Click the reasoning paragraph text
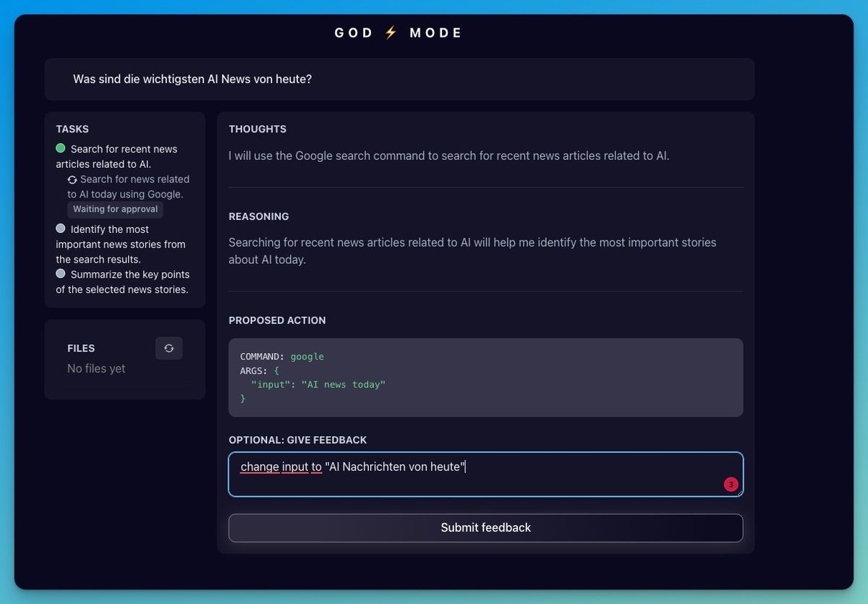868x604 pixels. click(472, 251)
